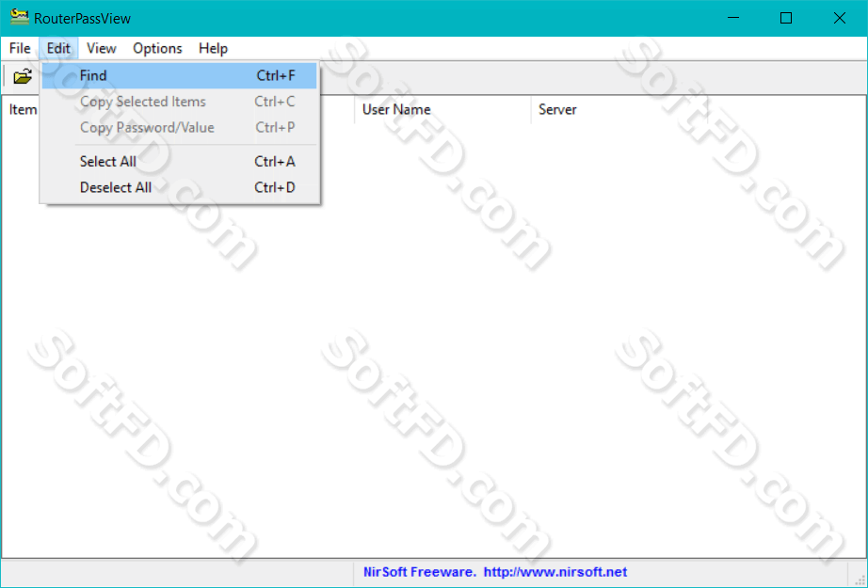Close the RouterPassView window

pyautogui.click(x=839, y=18)
